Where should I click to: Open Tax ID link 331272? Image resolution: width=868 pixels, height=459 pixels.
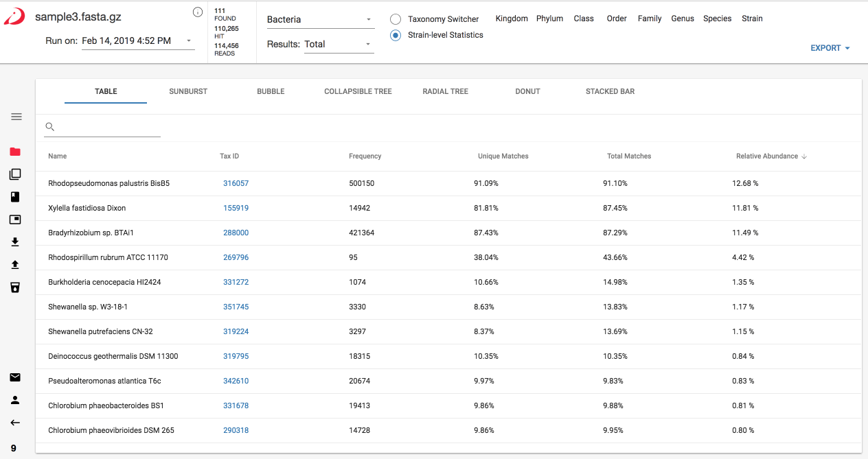point(236,282)
